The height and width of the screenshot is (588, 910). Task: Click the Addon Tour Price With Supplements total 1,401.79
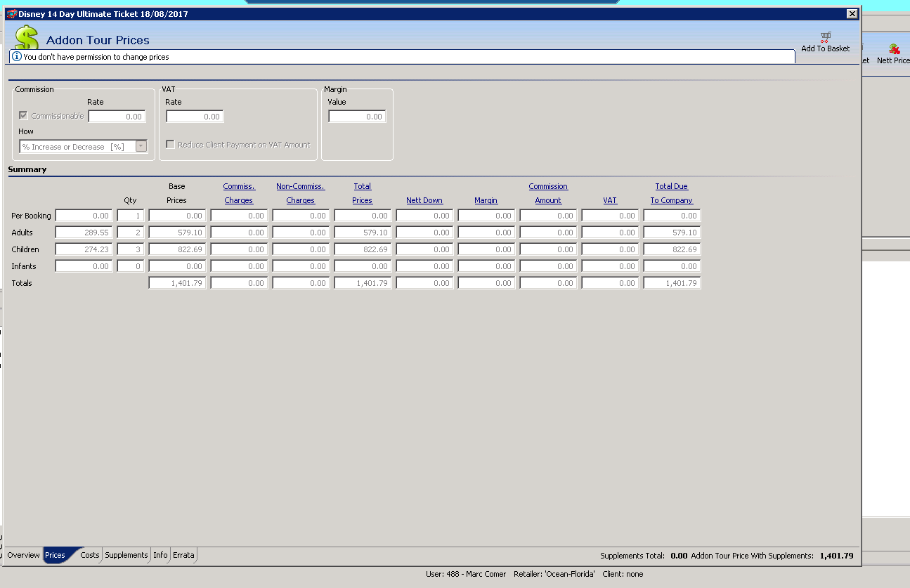[x=836, y=556]
